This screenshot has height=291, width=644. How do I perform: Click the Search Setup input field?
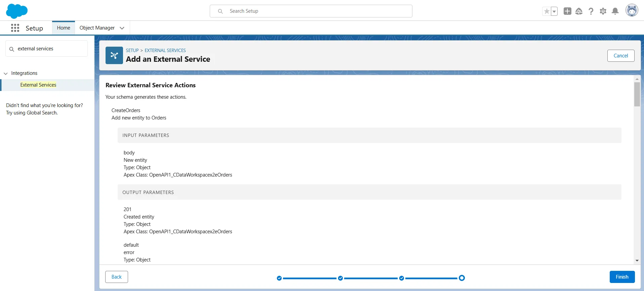click(311, 11)
